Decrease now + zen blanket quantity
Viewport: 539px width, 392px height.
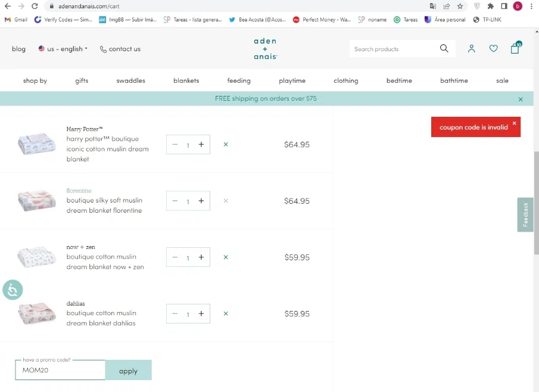[x=175, y=257]
